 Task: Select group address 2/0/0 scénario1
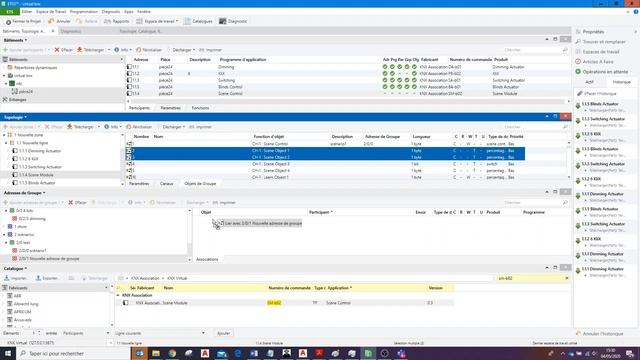tap(29, 251)
